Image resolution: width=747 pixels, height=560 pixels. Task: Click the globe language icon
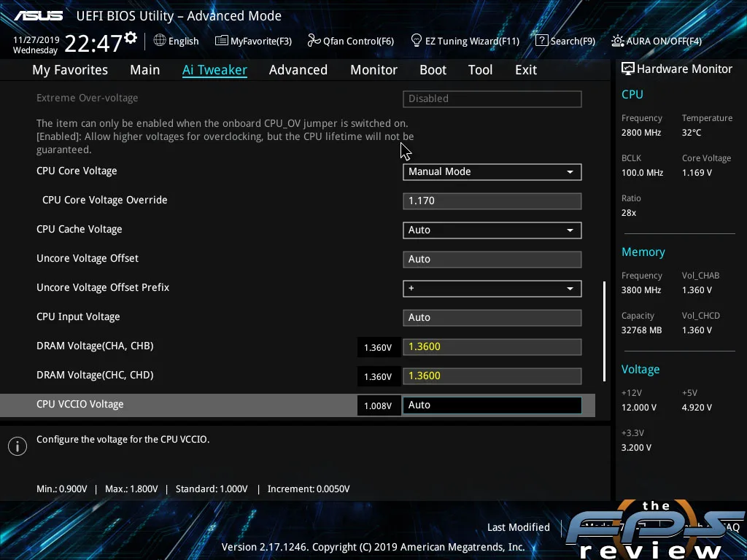point(160,41)
